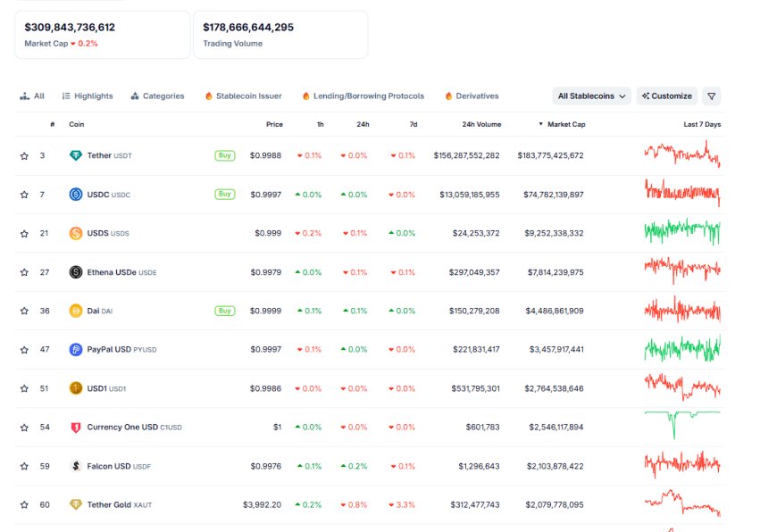Star the PayPal USD row
This screenshot has width=777, height=532.
[x=24, y=350]
